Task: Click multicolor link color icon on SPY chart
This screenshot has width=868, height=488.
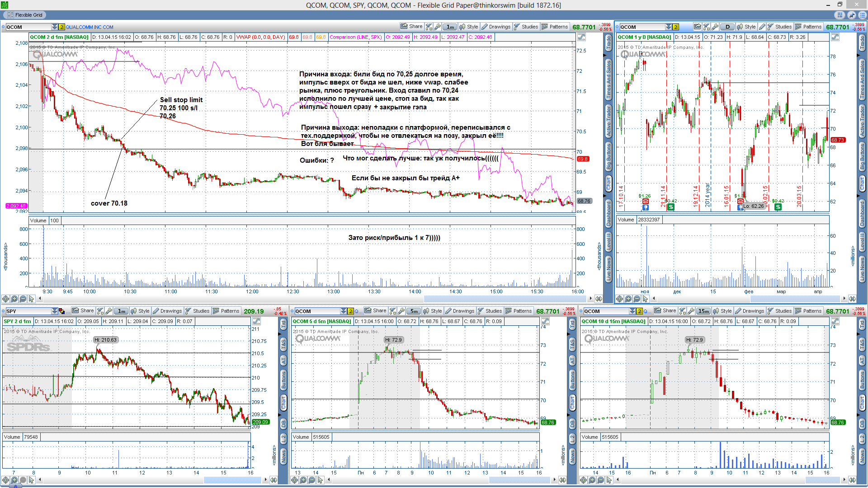Action: (x=62, y=311)
